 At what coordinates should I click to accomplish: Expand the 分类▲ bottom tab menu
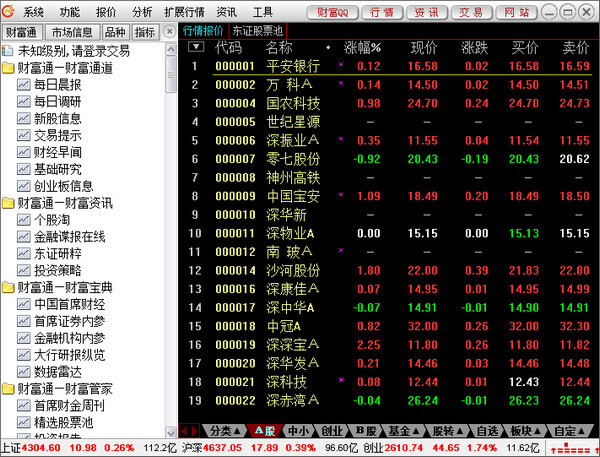[225, 431]
